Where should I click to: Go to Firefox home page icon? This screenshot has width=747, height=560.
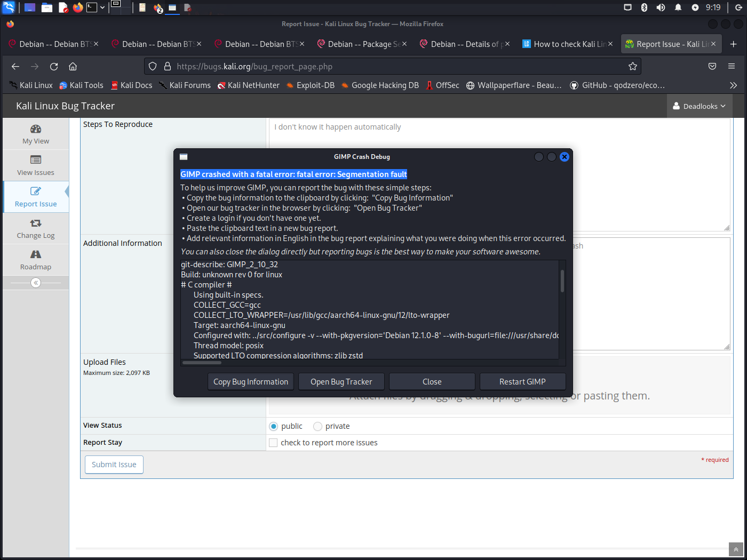click(x=73, y=67)
